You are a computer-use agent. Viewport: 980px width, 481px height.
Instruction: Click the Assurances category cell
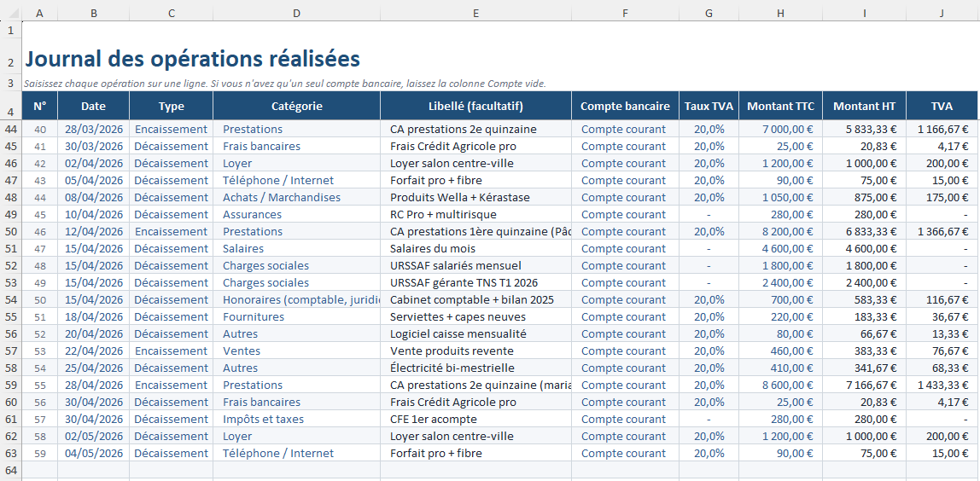pos(296,214)
